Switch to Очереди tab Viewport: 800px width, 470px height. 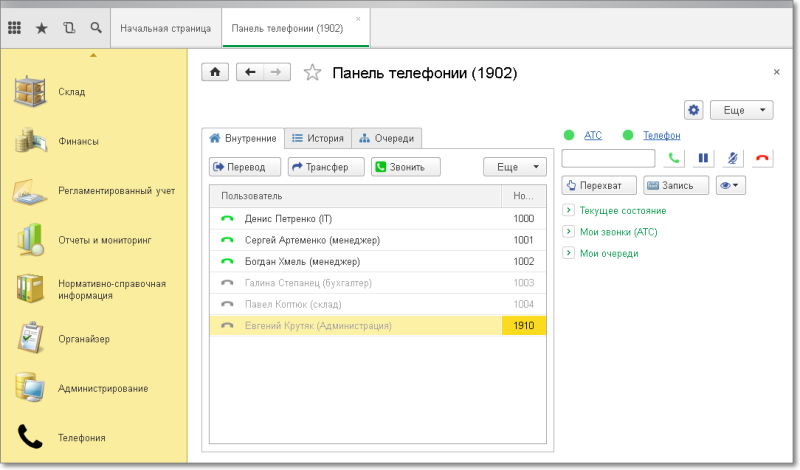click(386, 138)
